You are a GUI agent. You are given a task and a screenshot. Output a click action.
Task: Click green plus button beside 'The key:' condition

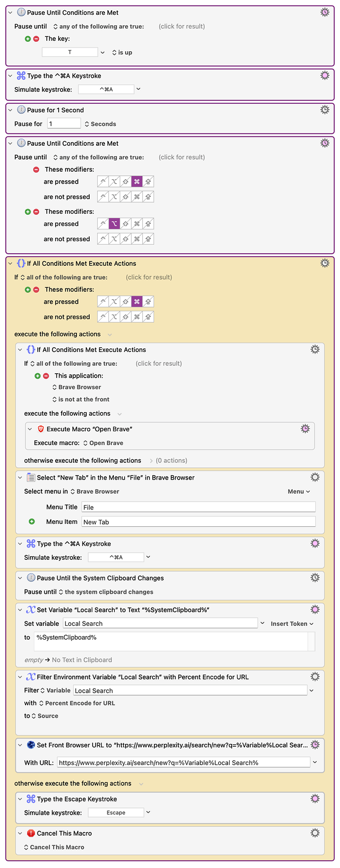click(28, 39)
